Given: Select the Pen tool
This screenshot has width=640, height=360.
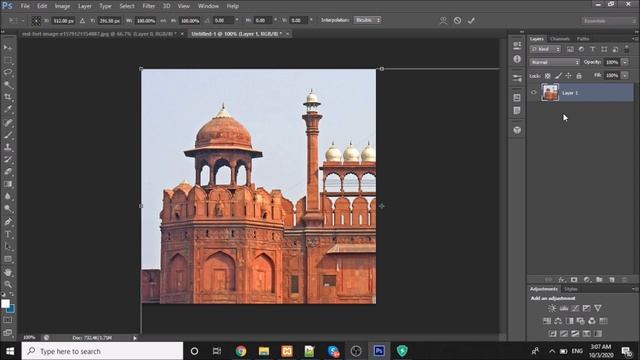Looking at the screenshot, I should coord(8,222).
